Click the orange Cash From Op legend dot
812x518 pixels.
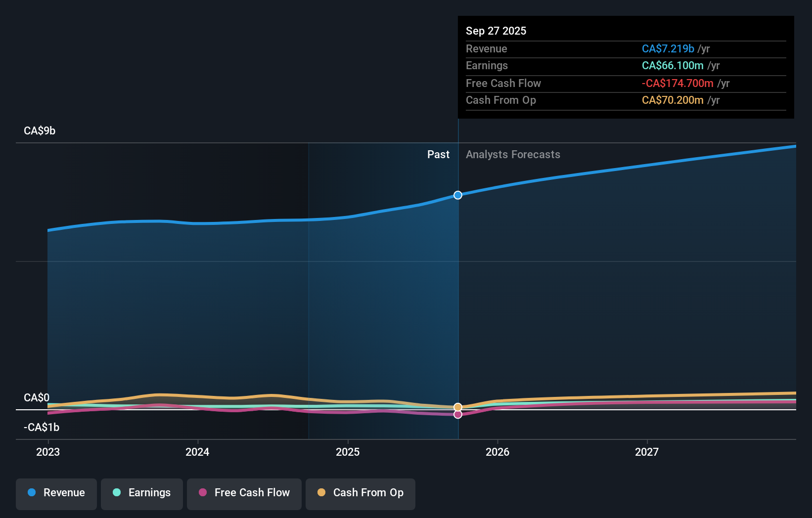pyautogui.click(x=321, y=493)
